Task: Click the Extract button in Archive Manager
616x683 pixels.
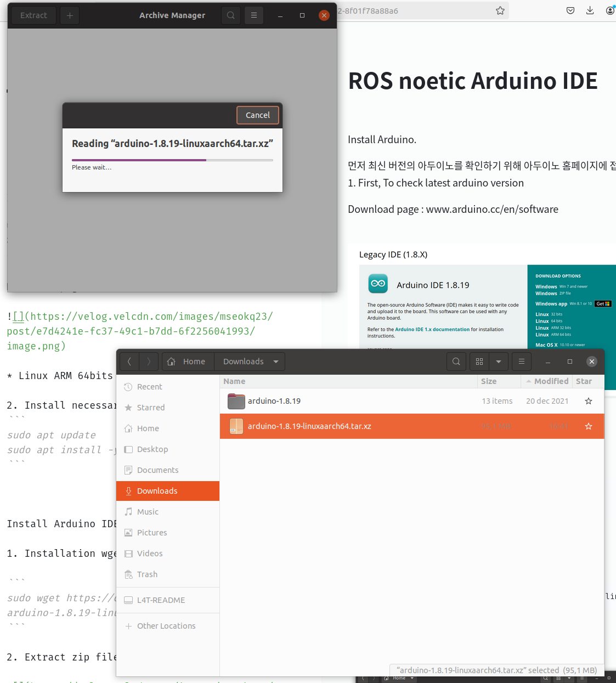Action: click(x=33, y=15)
